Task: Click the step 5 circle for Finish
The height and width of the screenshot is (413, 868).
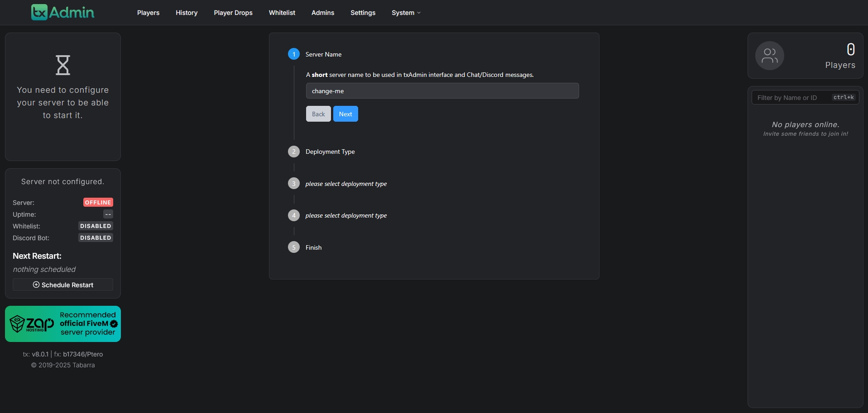Action: (x=294, y=247)
